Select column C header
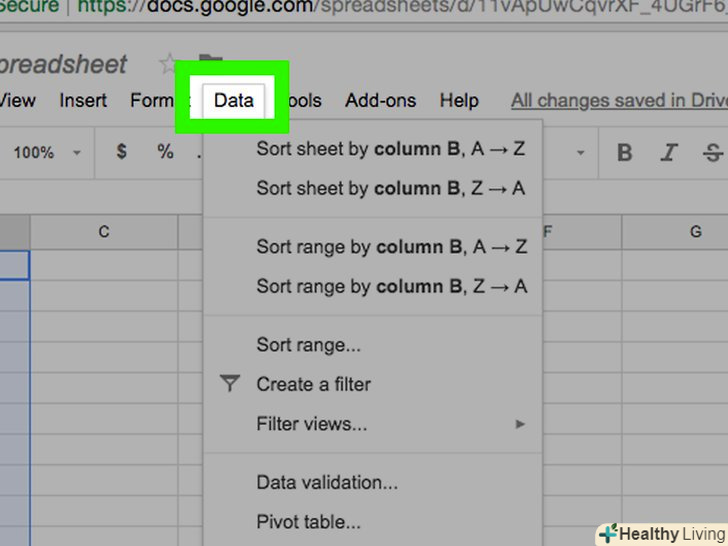This screenshot has height=546, width=728. (x=104, y=232)
